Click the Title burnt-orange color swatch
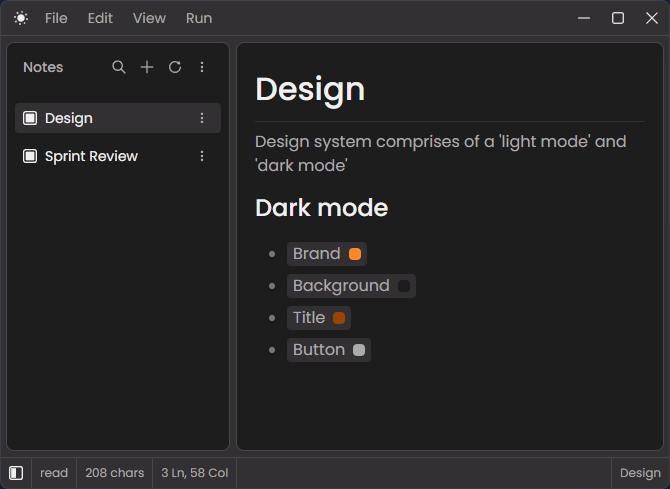 (x=339, y=318)
